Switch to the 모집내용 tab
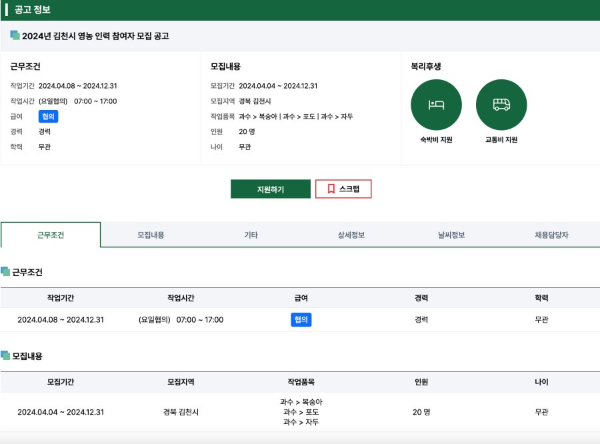 coord(151,235)
